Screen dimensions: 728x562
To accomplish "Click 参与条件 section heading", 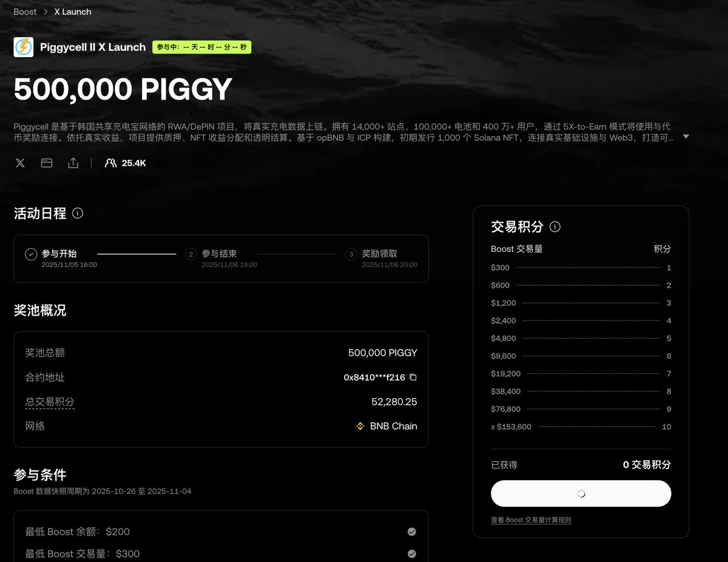I will coord(40,475).
